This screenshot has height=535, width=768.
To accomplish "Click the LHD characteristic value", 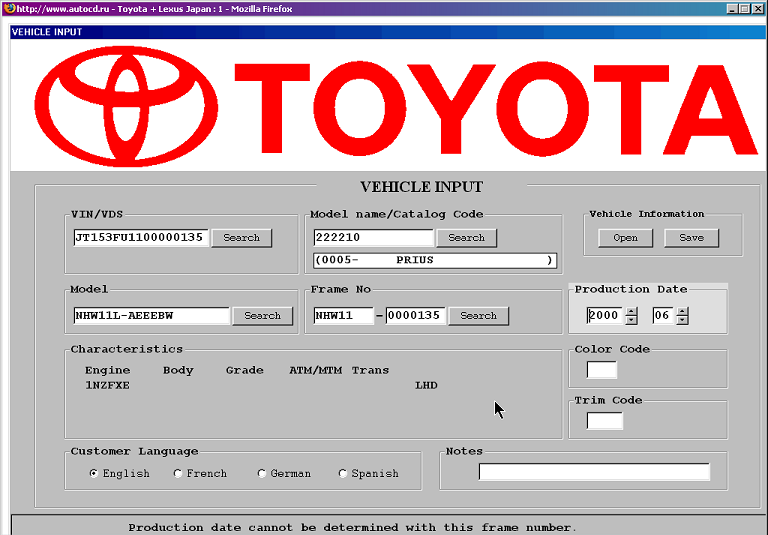I will tap(426, 386).
